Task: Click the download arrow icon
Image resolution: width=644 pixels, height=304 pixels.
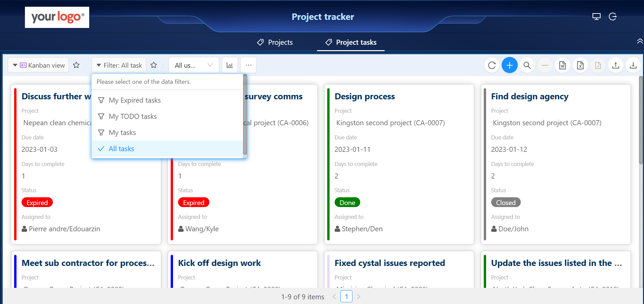Action: click(633, 65)
